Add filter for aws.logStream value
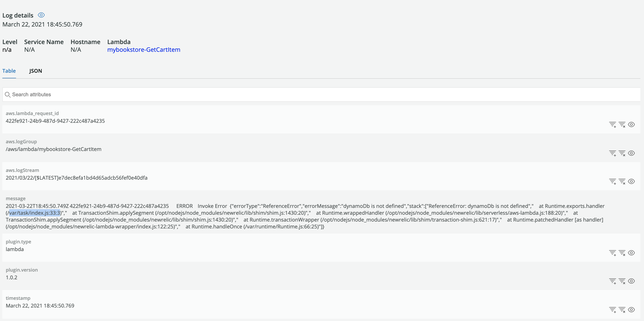The width and height of the screenshot is (644, 321). pos(613,182)
